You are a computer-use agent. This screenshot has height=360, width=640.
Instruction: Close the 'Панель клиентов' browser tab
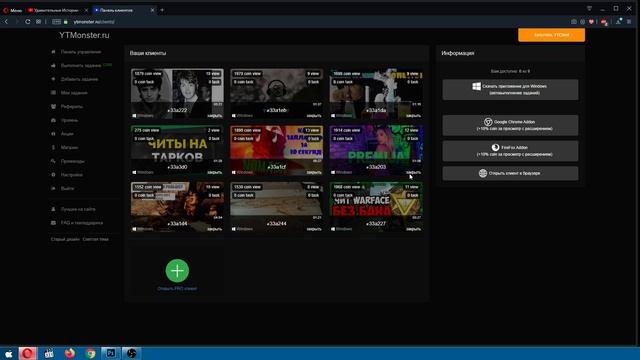(152, 10)
